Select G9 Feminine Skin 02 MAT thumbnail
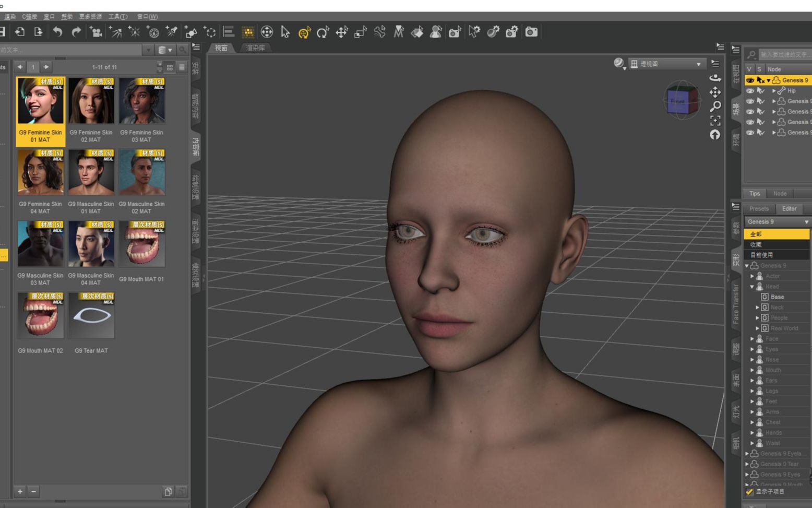This screenshot has width=812, height=508. point(91,101)
